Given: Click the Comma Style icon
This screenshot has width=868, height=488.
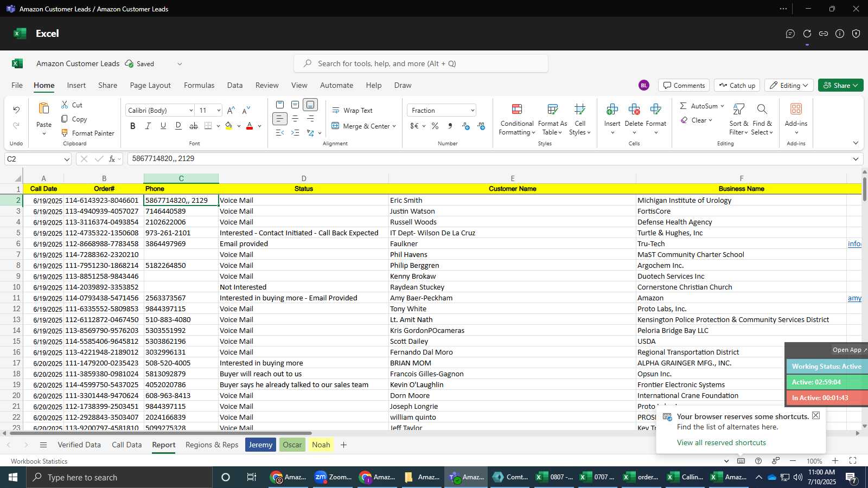Looking at the screenshot, I should (450, 126).
